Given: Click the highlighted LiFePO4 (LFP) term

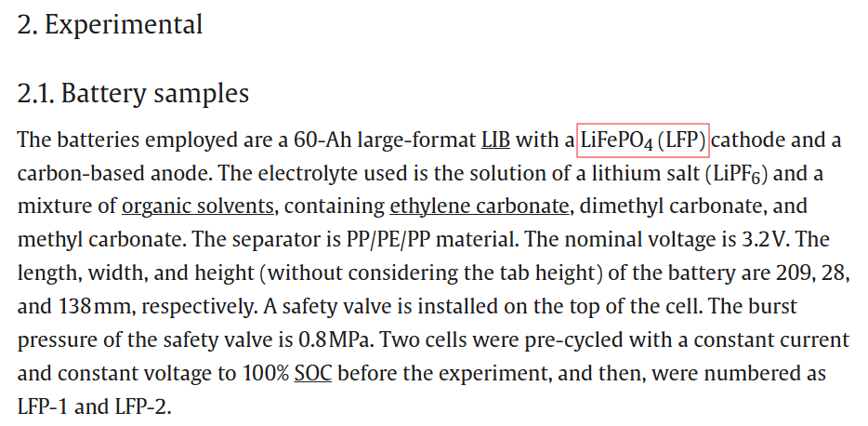Looking at the screenshot, I should (643, 140).
